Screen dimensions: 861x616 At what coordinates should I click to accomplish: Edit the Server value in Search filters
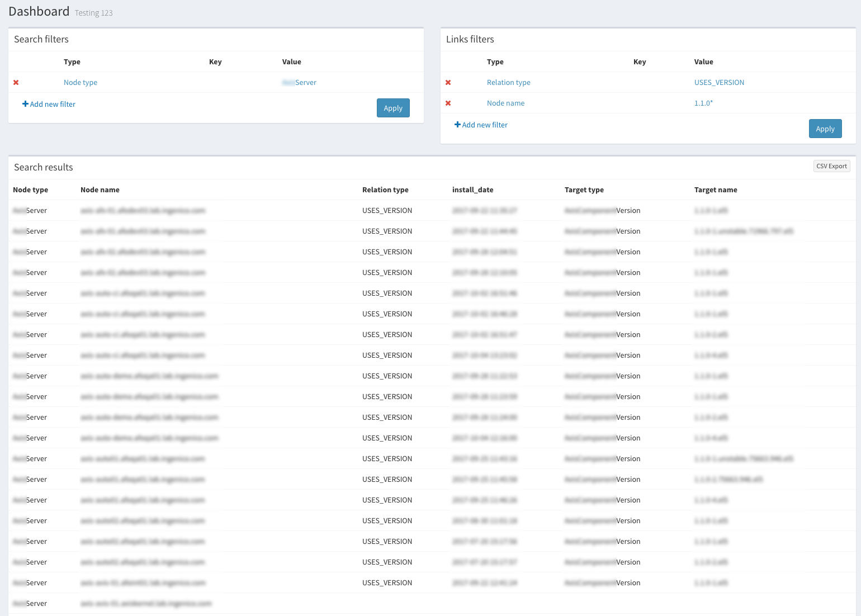tap(299, 82)
